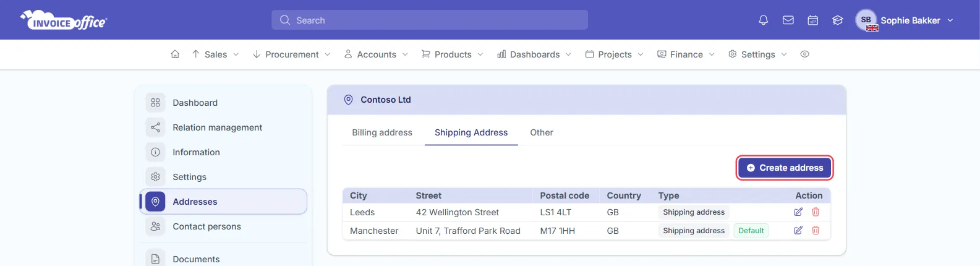Delete the Leeds address row
This screenshot has height=266, width=980.
point(816,212)
